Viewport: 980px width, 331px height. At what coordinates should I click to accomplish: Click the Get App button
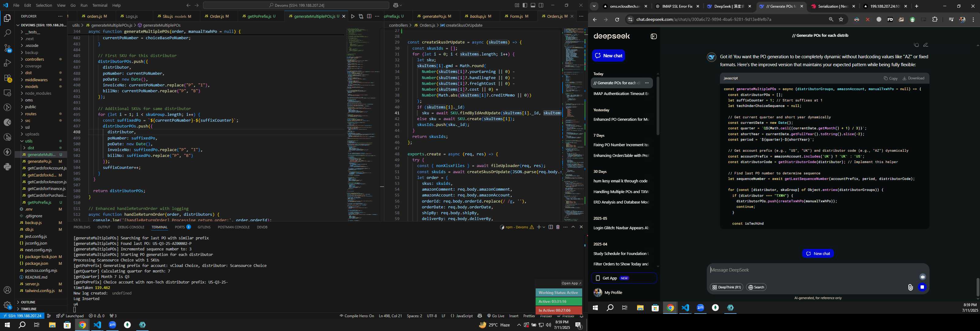624,278
